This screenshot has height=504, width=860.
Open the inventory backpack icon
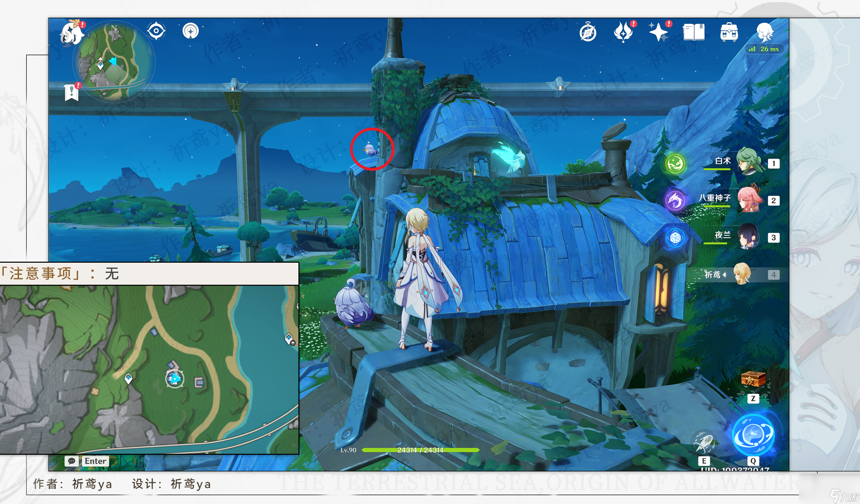pyautogui.click(x=729, y=32)
